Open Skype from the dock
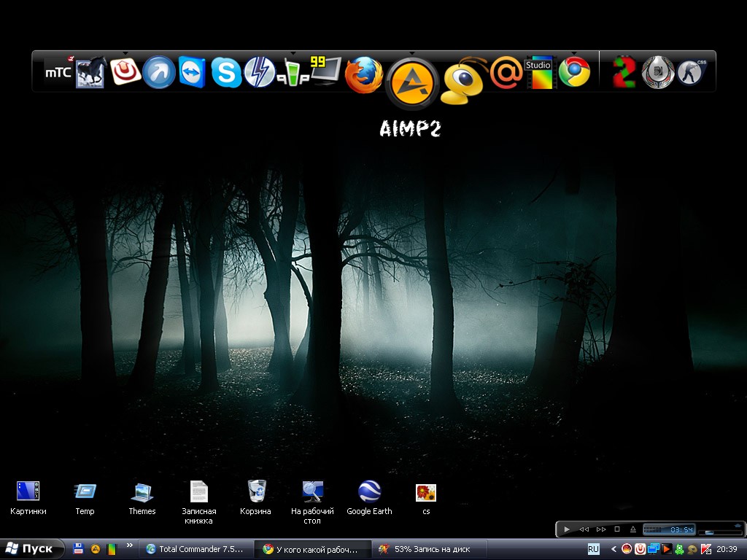 (x=226, y=72)
